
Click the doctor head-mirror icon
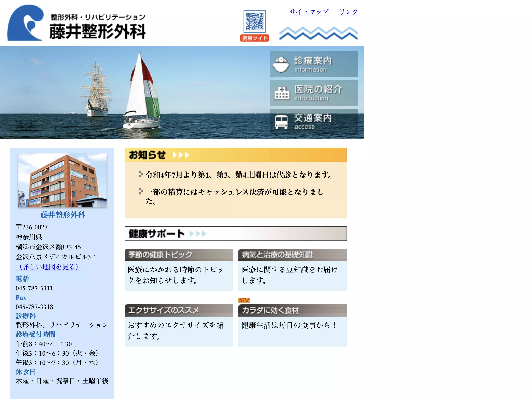[281, 64]
